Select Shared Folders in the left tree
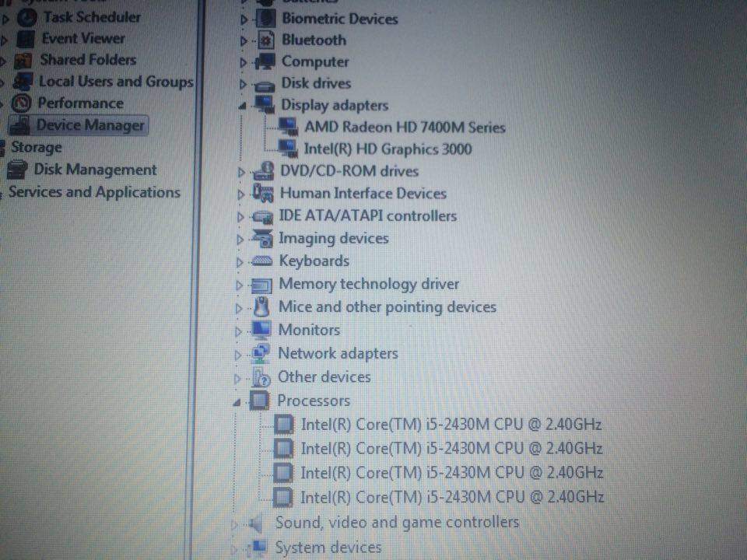Viewport: 747px width, 560px height. pyautogui.click(x=88, y=60)
